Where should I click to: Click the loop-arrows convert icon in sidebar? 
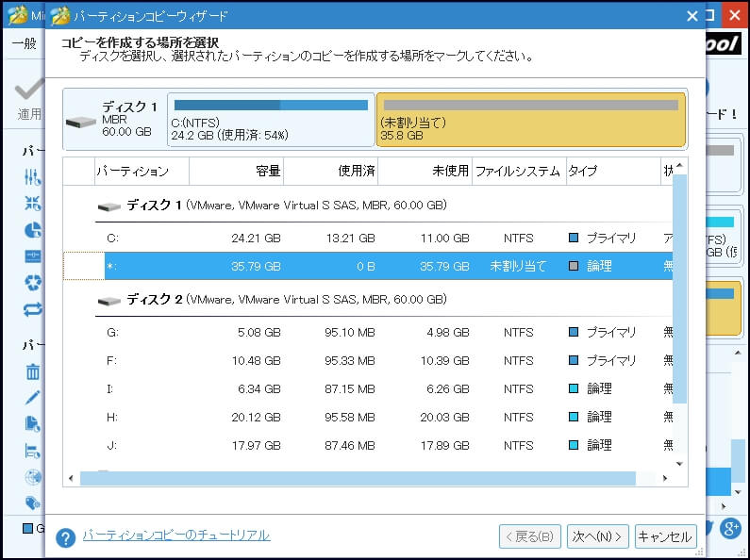33,309
